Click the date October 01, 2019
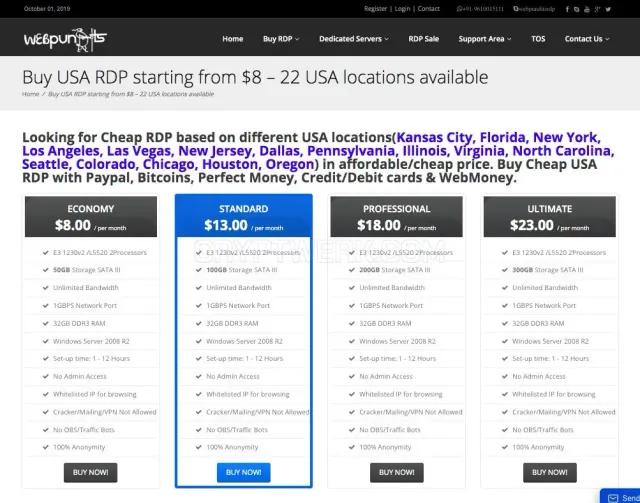 click(47, 9)
